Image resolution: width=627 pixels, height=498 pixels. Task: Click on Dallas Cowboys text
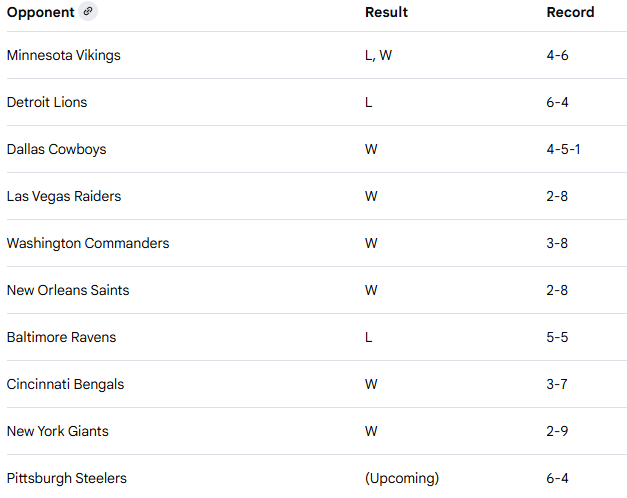click(x=56, y=149)
